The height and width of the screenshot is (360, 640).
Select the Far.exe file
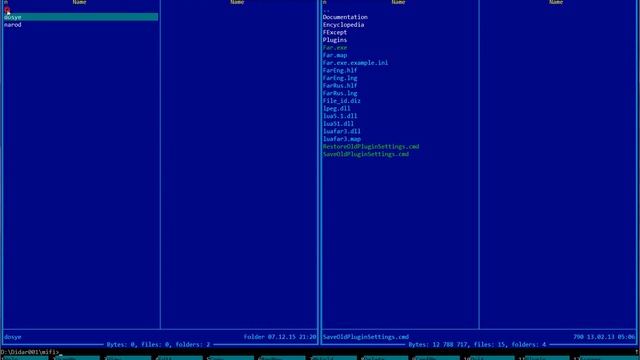(335, 48)
